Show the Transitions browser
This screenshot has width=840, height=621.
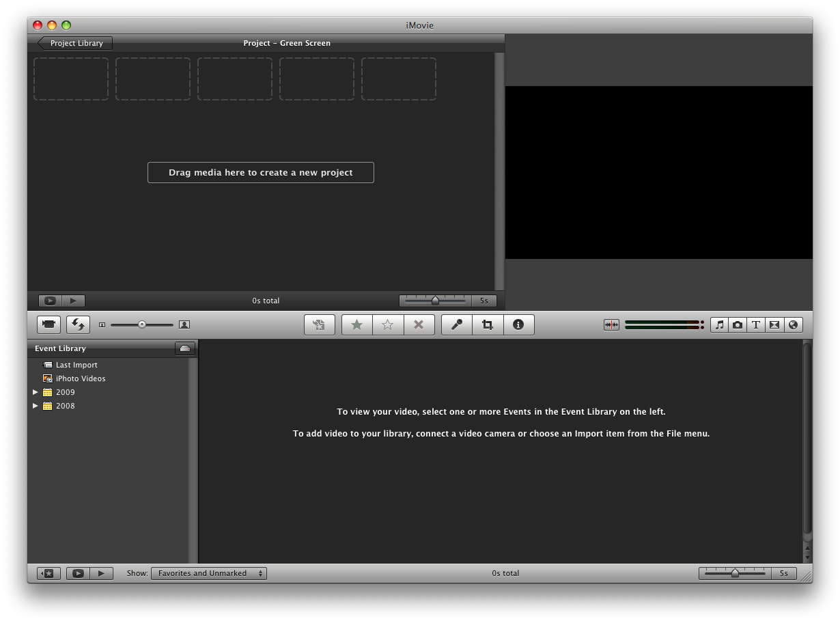774,325
